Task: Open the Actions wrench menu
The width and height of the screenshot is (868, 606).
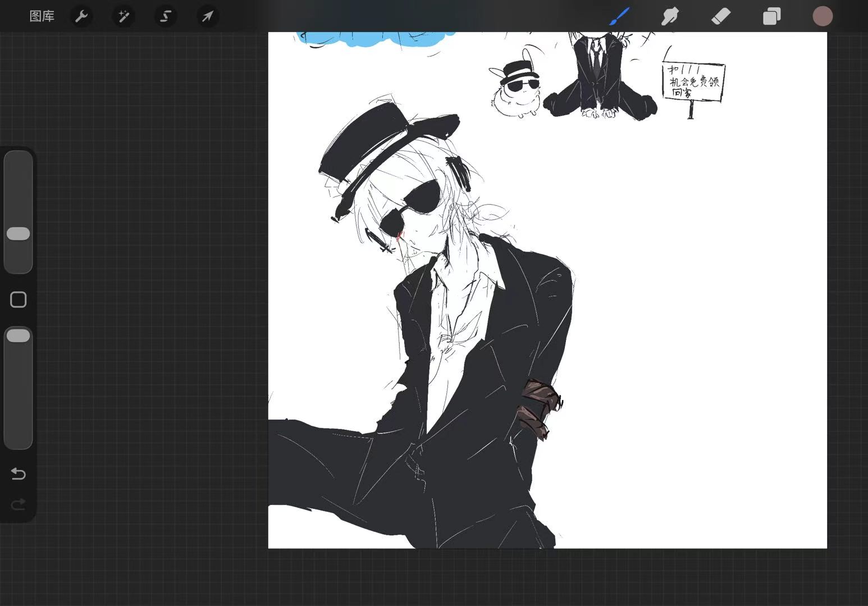Action: pyautogui.click(x=81, y=16)
